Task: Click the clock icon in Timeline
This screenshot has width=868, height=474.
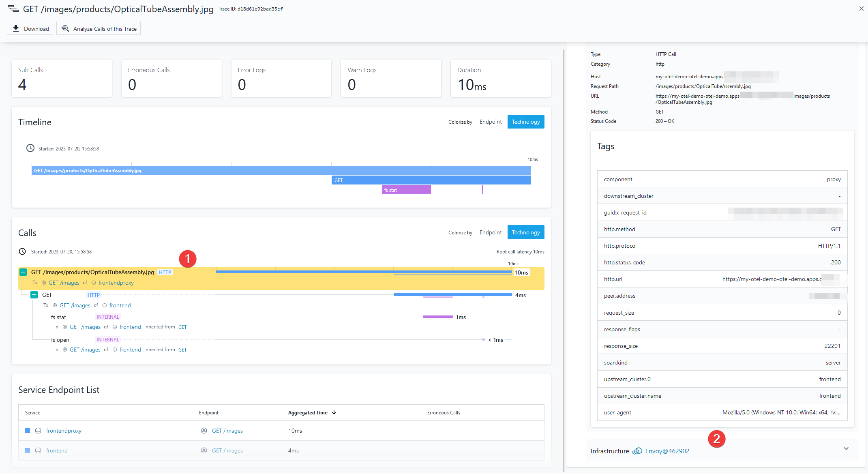Action: [30, 148]
